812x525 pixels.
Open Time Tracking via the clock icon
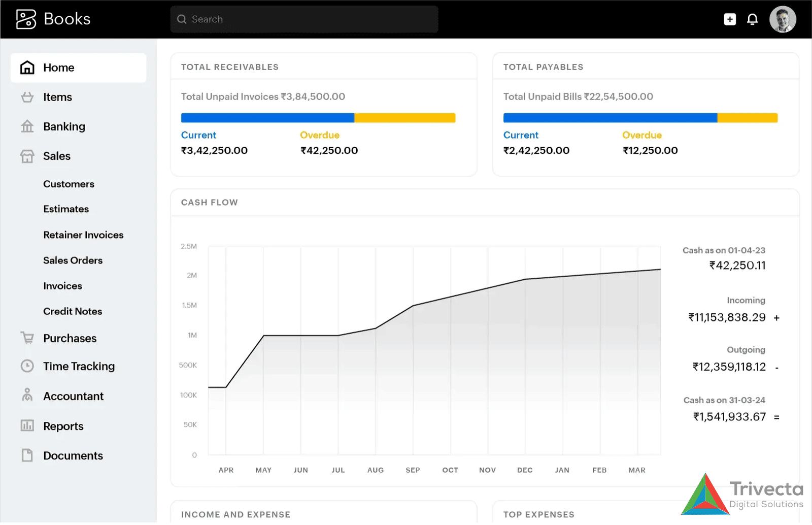[27, 366]
